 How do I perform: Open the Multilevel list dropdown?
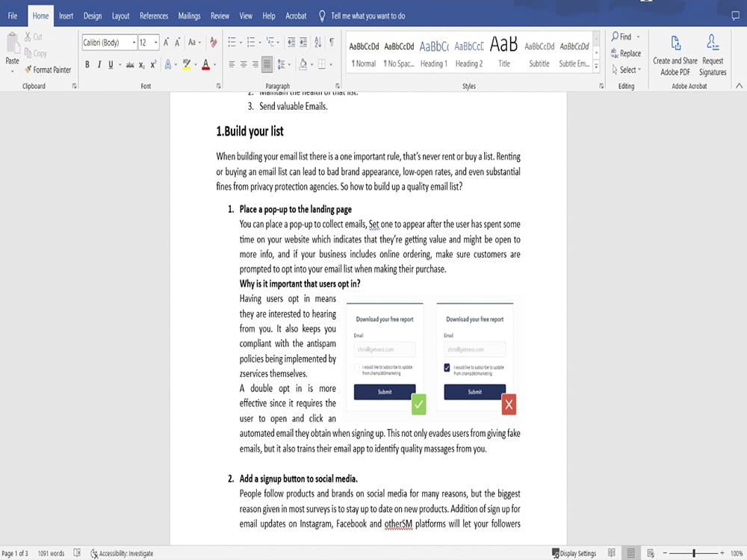278,43
